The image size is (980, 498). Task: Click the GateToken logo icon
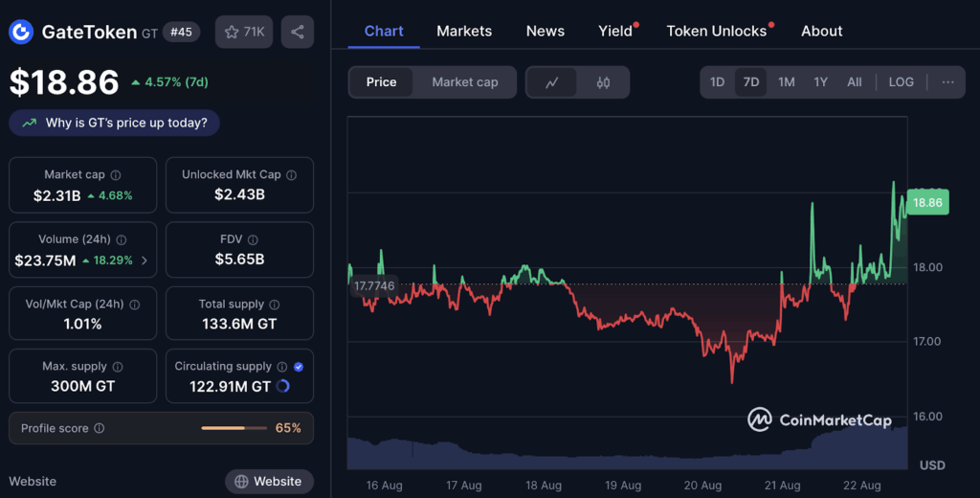click(21, 33)
